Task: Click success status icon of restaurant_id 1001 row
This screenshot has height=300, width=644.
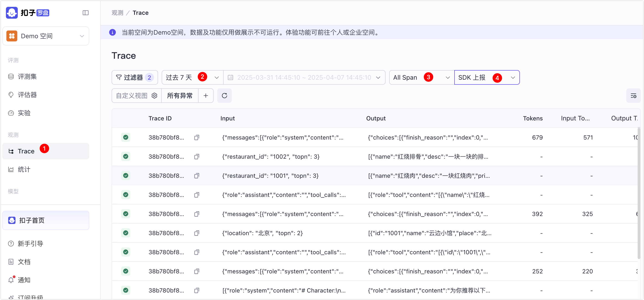Action: pyautogui.click(x=126, y=175)
